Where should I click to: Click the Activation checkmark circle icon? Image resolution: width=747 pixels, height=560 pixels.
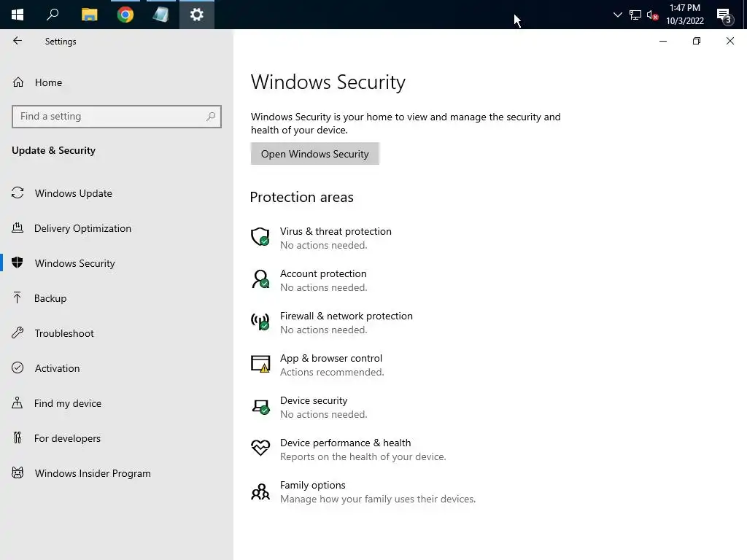coord(18,367)
